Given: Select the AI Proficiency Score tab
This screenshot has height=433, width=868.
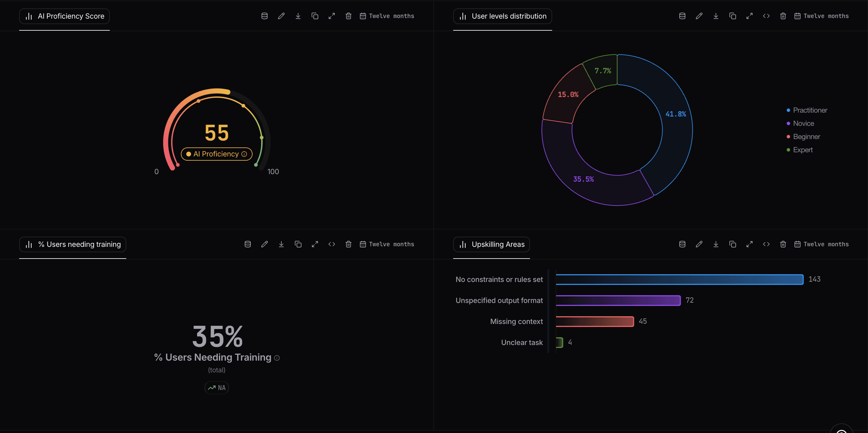Looking at the screenshot, I should 64,16.
